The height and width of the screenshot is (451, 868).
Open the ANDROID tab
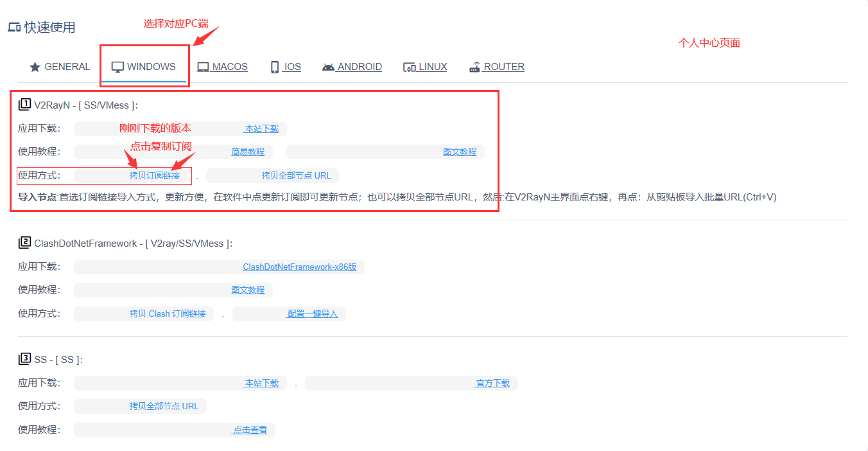[352, 67]
